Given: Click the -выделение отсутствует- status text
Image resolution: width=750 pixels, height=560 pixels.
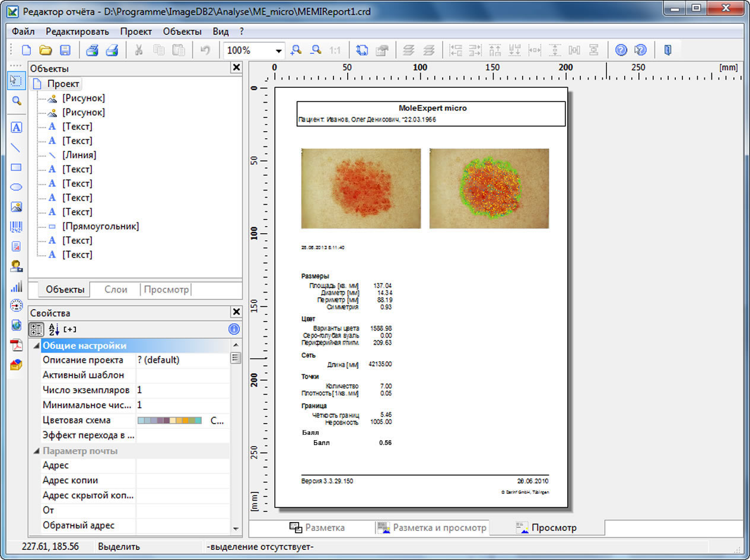Looking at the screenshot, I should click(260, 547).
